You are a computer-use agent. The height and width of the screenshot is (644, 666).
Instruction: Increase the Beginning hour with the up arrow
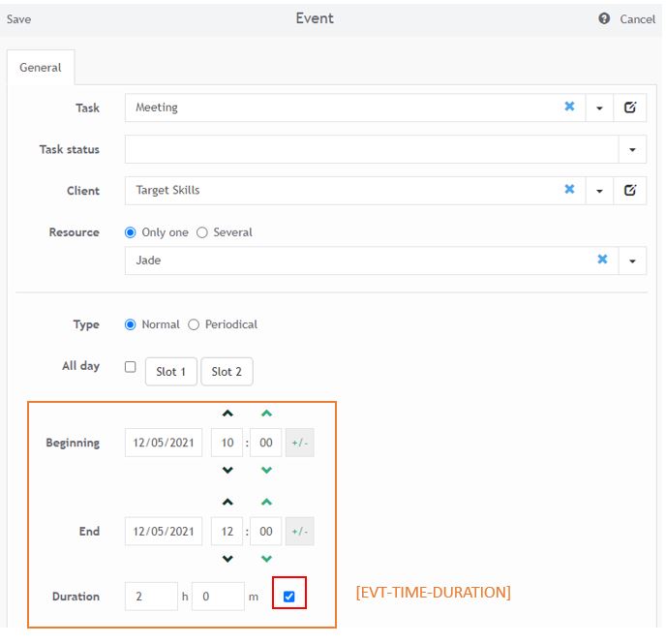click(x=227, y=414)
